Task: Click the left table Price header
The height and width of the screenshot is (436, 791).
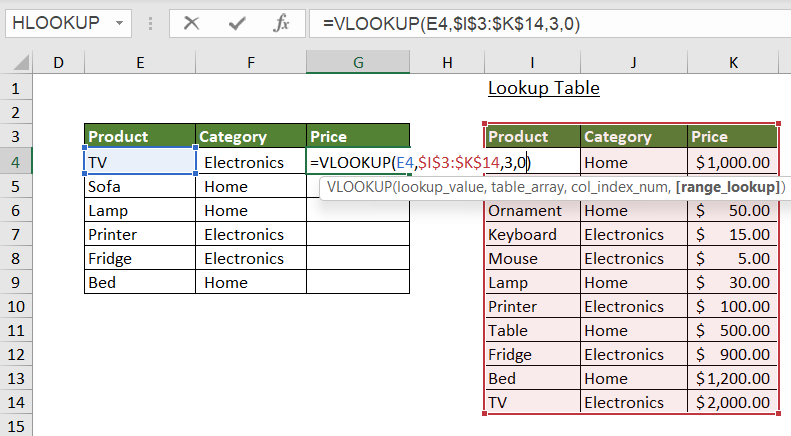Action: pos(358,136)
